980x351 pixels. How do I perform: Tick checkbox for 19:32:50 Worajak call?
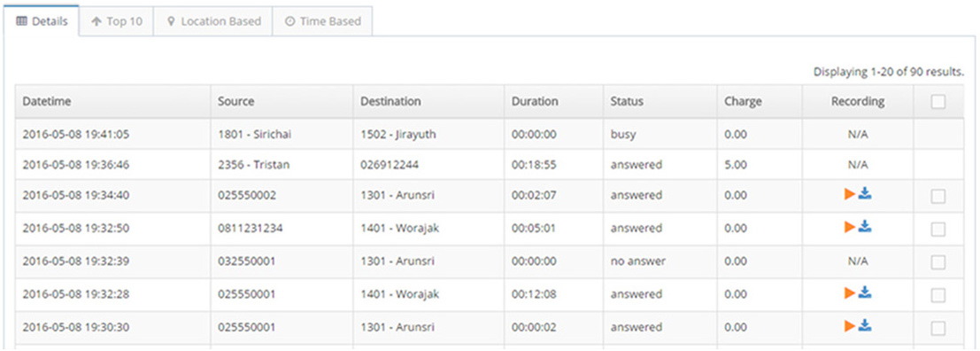pos(938,230)
